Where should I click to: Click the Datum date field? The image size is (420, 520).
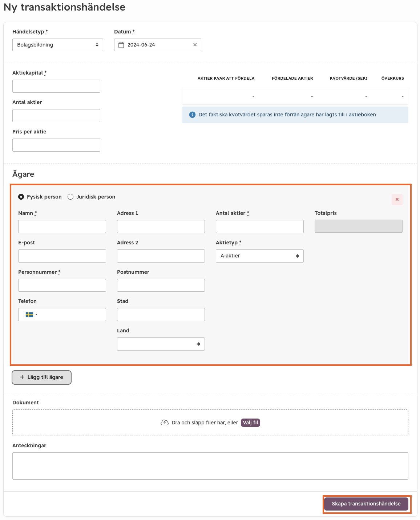(158, 45)
